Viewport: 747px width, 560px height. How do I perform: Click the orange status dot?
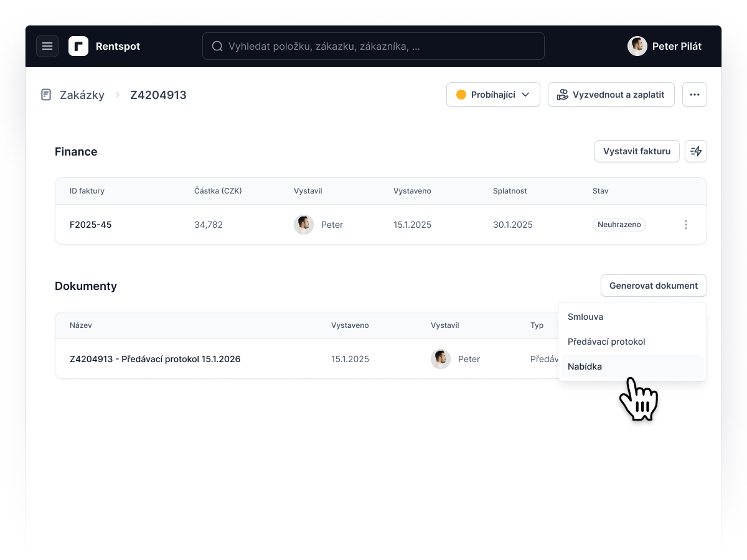coord(461,95)
